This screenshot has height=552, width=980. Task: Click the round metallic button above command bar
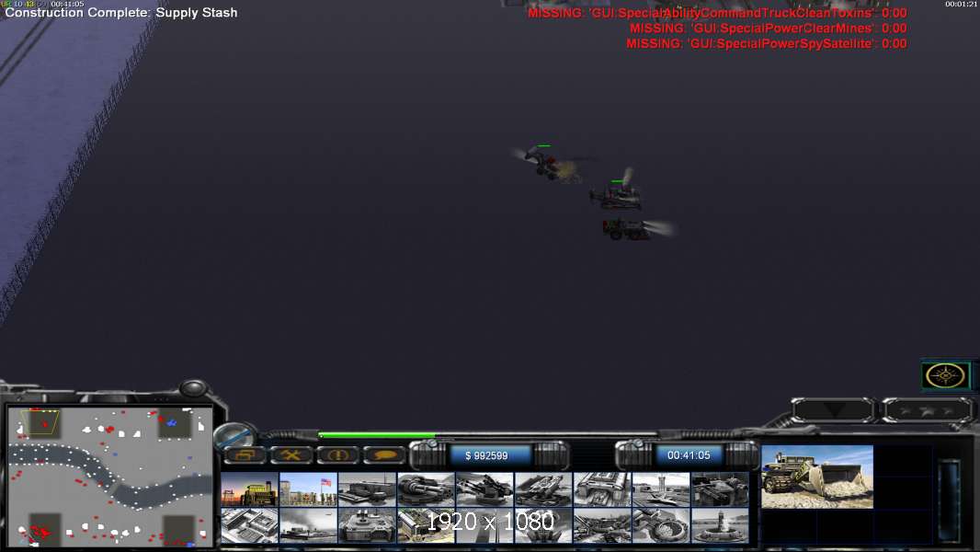(234, 434)
